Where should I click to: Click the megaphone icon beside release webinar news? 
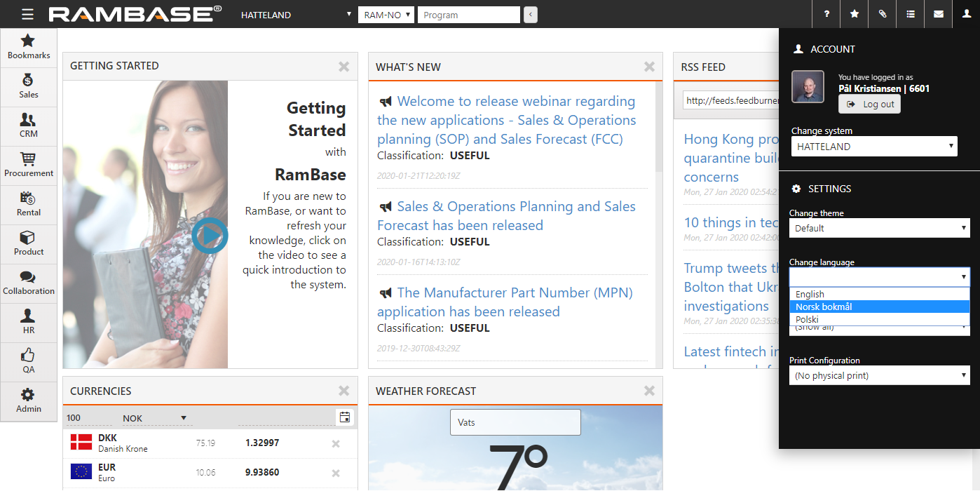[386, 102]
